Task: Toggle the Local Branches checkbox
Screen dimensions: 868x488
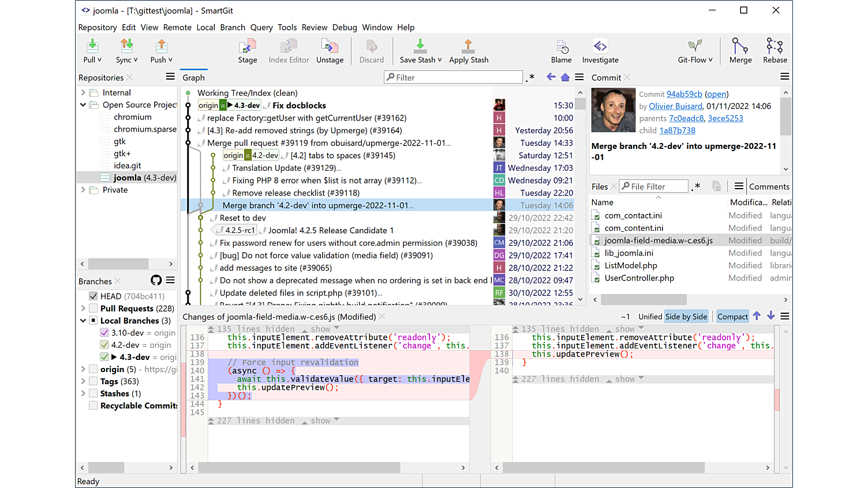Action: point(93,320)
